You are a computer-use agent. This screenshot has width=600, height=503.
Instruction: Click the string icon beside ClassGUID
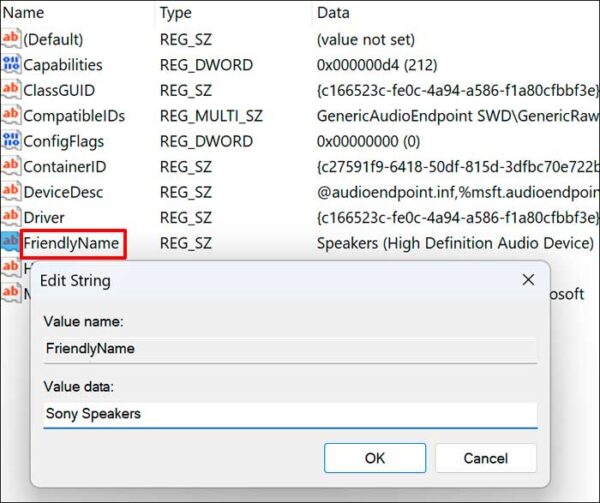pyautogui.click(x=10, y=90)
